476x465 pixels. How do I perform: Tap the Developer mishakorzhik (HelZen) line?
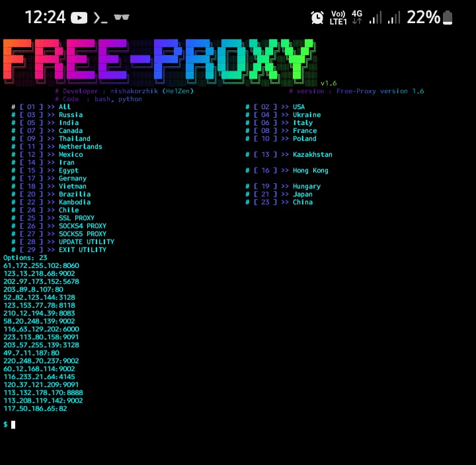[x=124, y=91]
